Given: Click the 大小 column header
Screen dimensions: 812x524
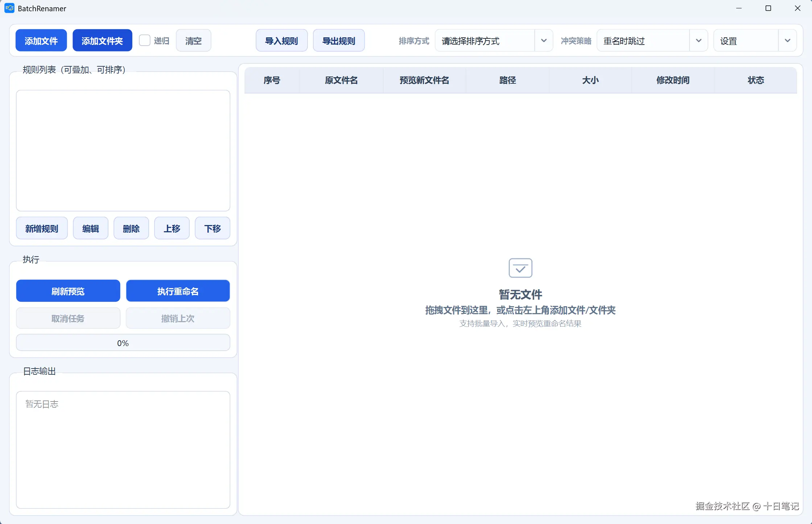Looking at the screenshot, I should [x=590, y=80].
